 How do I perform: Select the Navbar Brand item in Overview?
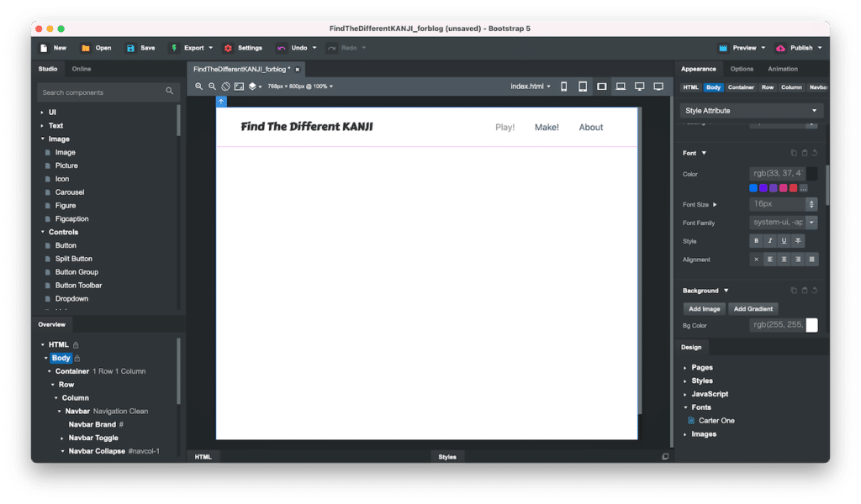tap(92, 424)
